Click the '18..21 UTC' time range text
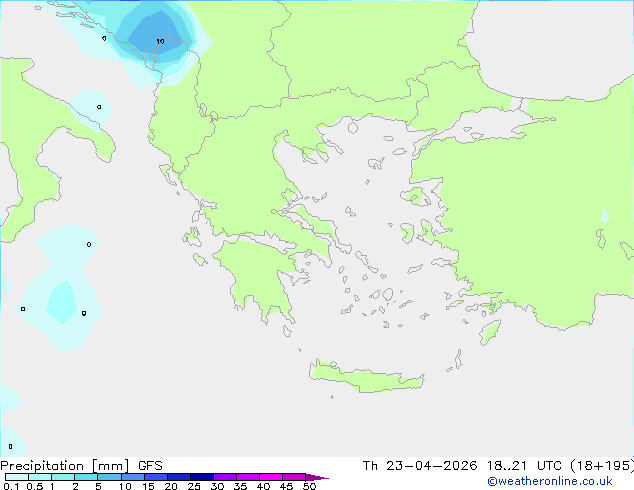 click(524, 466)
